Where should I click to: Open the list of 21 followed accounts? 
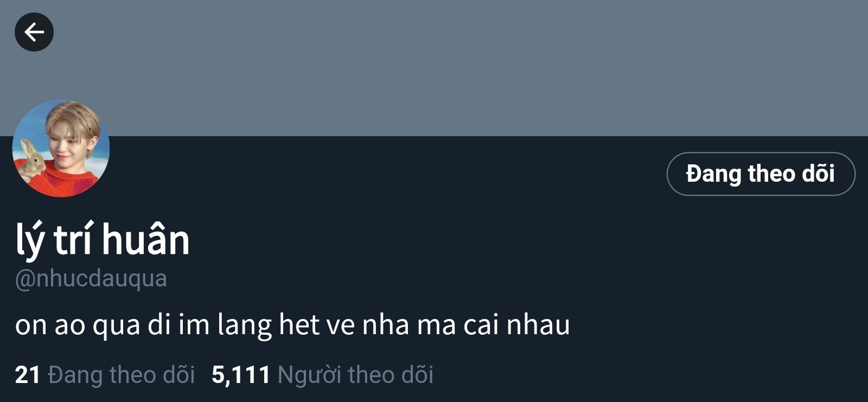(105, 375)
